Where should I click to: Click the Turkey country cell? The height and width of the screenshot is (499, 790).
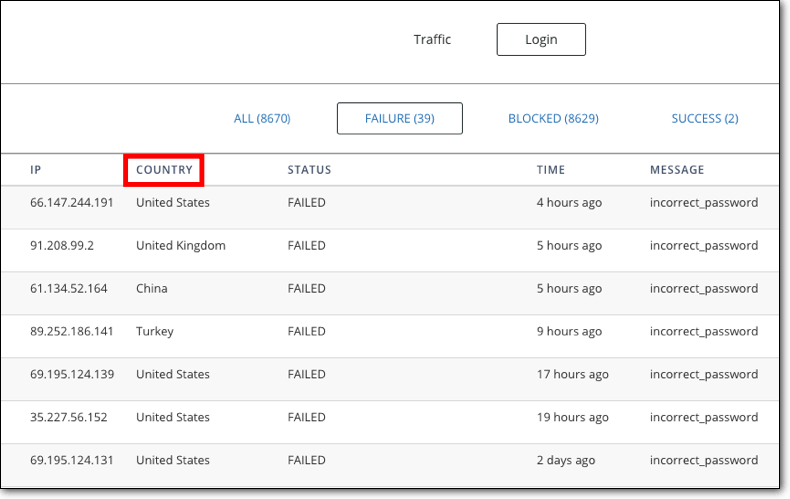[x=155, y=331]
